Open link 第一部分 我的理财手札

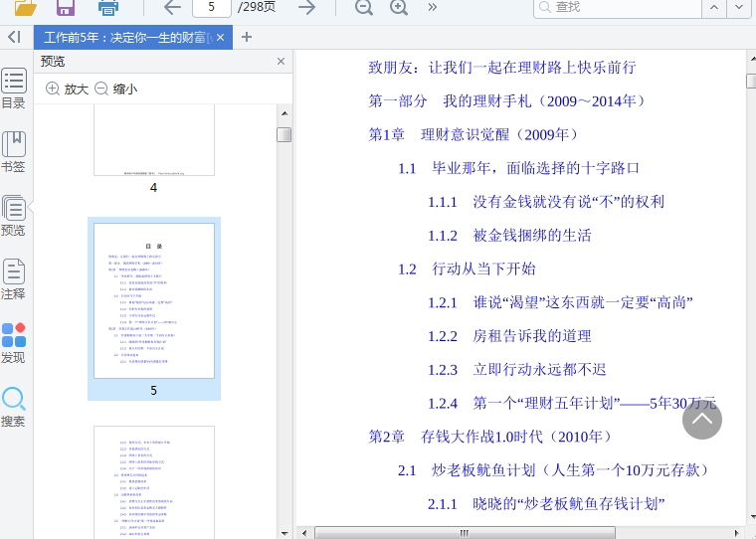pos(506,100)
